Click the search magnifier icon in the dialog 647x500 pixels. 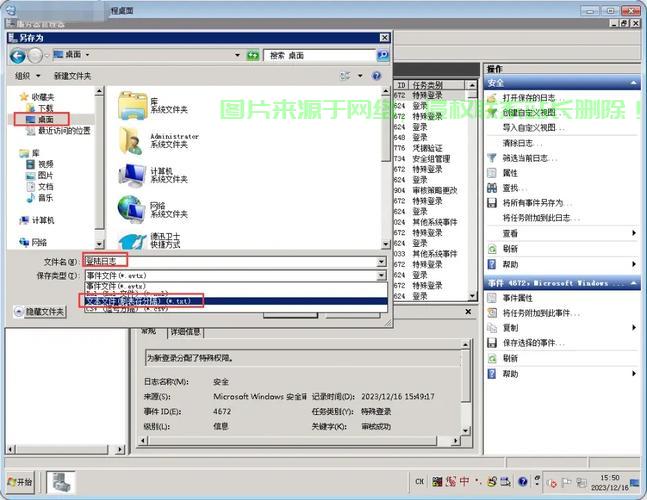pyautogui.click(x=383, y=55)
